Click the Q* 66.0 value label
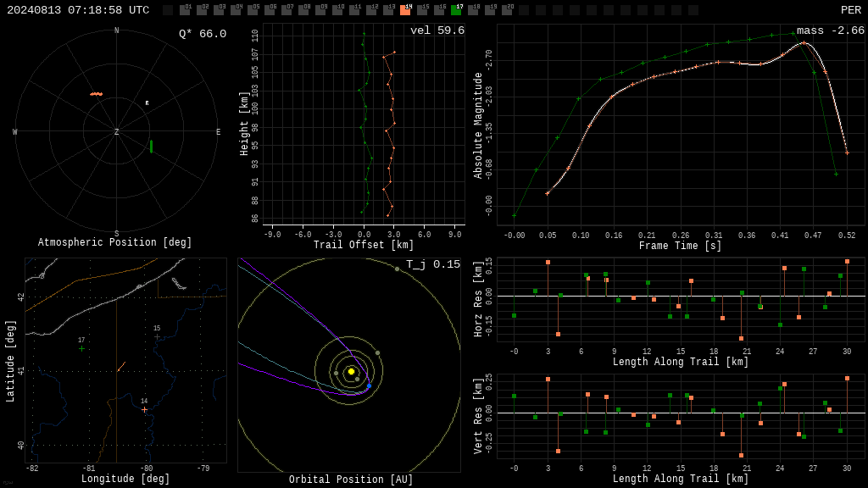The image size is (868, 488). tap(203, 34)
